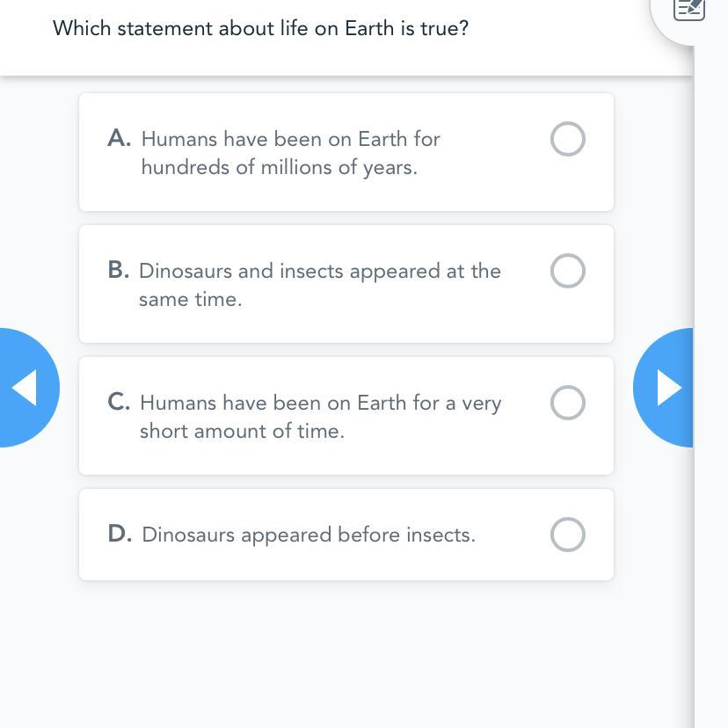Go to previous question with left arrow
728x728 pixels.
(x=26, y=388)
